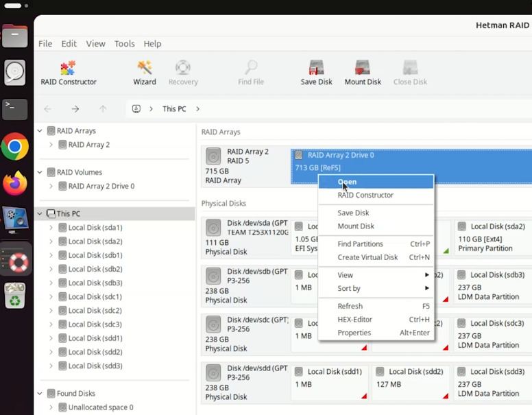Choose Mount Disk in context menu

point(376,226)
